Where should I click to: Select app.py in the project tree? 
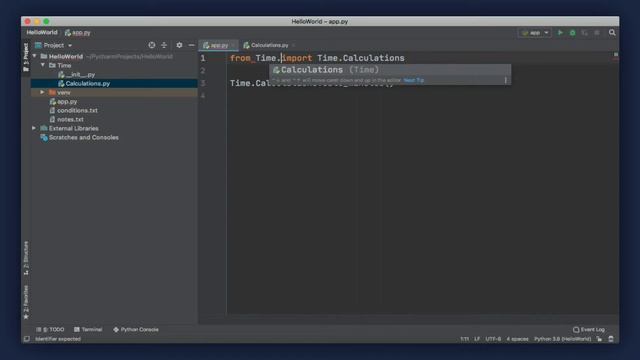coord(63,101)
